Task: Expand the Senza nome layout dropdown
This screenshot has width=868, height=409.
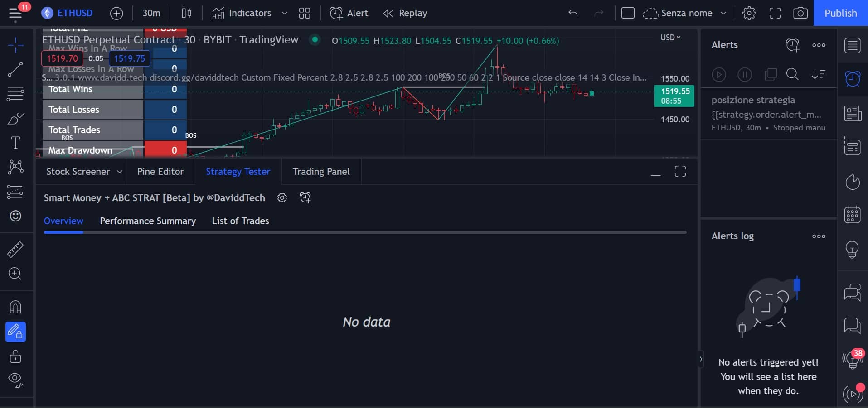Action: click(723, 13)
